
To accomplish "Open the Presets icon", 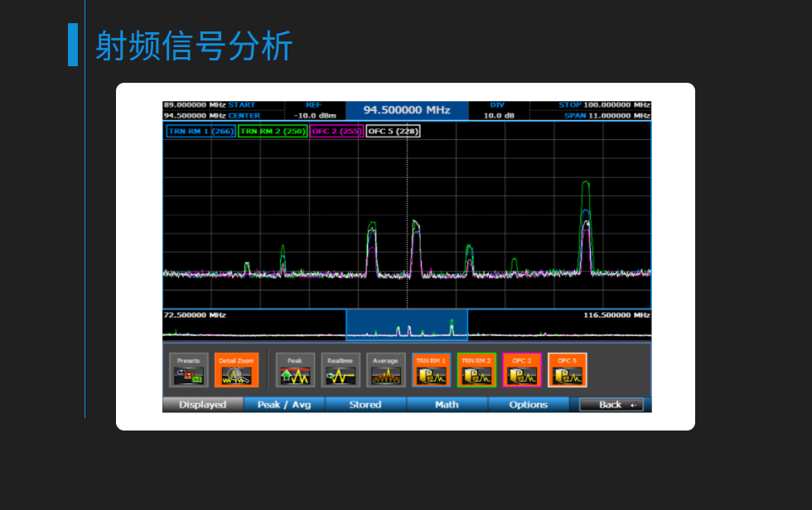I will [x=189, y=371].
